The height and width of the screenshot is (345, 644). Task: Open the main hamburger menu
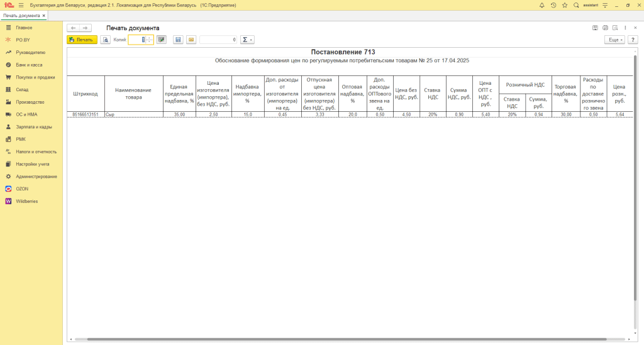[21, 5]
